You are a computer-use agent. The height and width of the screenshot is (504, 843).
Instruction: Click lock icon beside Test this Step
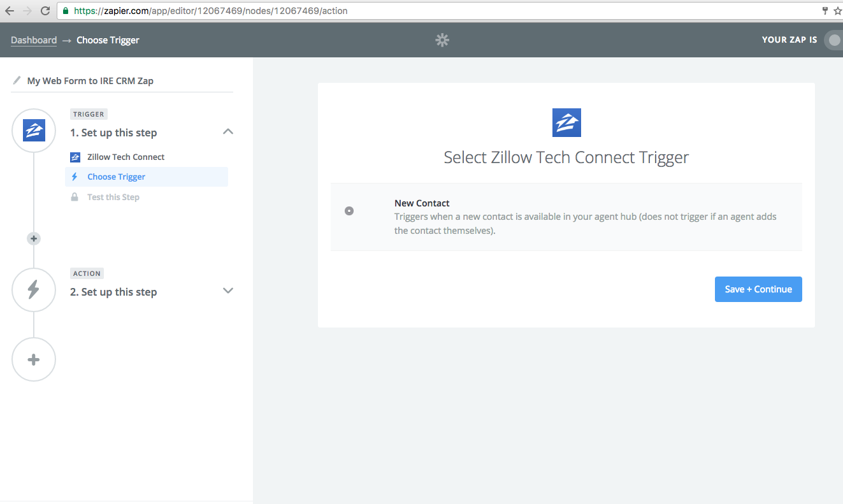tap(75, 197)
